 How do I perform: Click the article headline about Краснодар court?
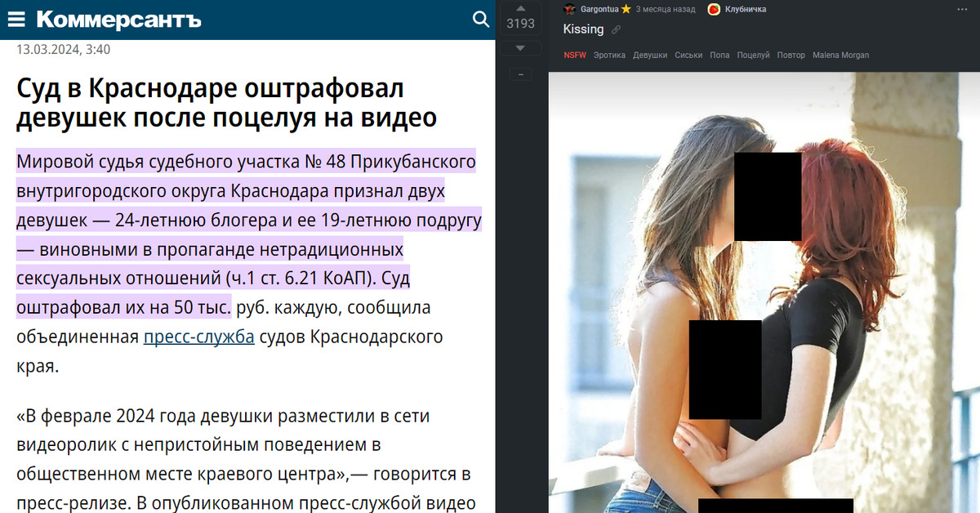click(x=226, y=104)
